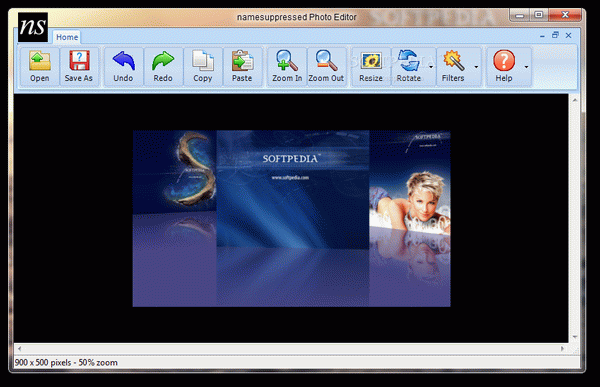Expand the Rotate dropdown arrow
Viewport: 600px width, 387px height.
click(x=431, y=67)
